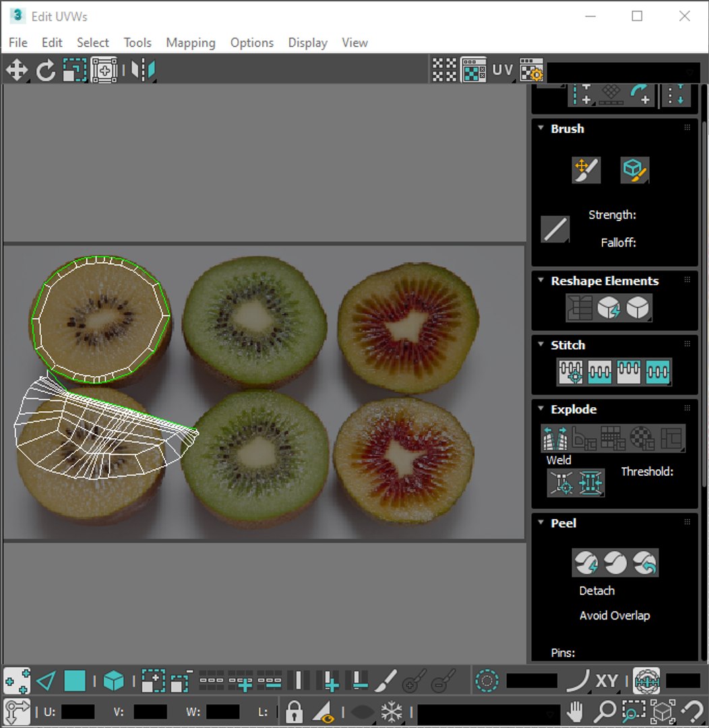Image resolution: width=709 pixels, height=728 pixels.
Task: Toggle XY falloff space button
Action: (607, 681)
